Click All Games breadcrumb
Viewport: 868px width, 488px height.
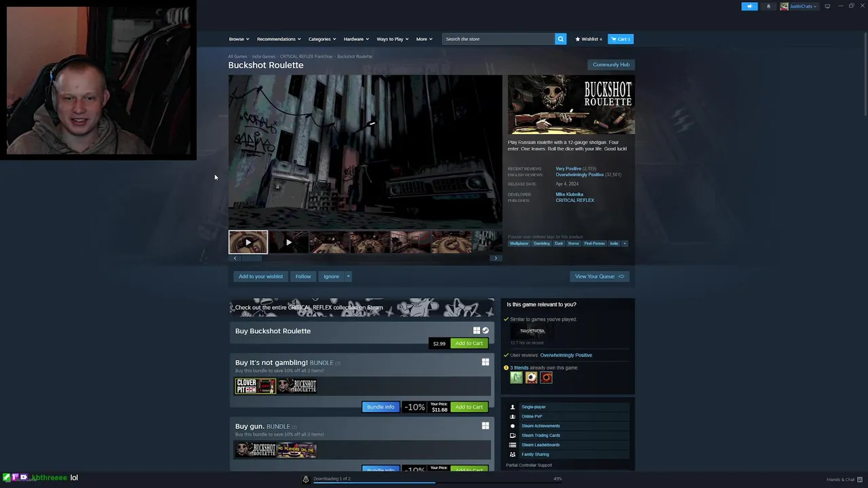tap(237, 56)
